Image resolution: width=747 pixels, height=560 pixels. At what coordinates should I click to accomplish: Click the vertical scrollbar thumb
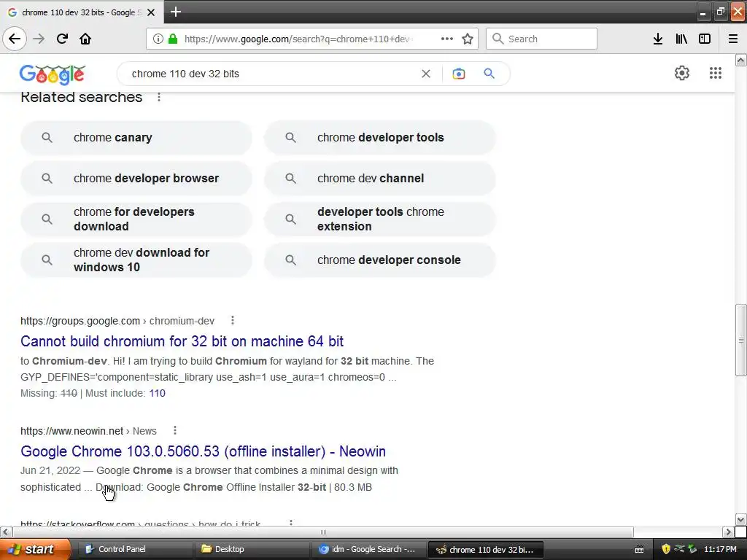(741, 340)
